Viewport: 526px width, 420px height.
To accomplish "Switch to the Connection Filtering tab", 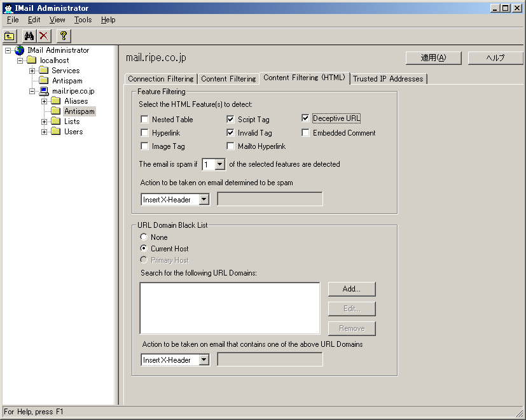I will click(161, 78).
